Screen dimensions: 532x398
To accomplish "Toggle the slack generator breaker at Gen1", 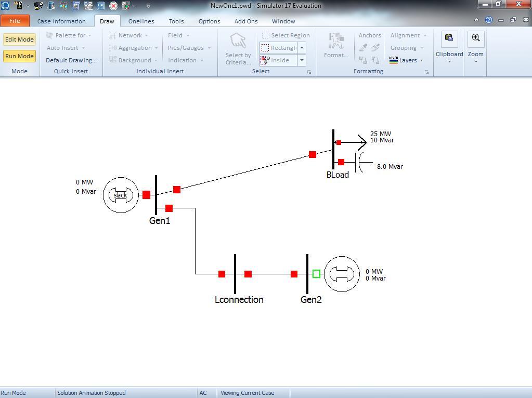I will coord(146,195).
